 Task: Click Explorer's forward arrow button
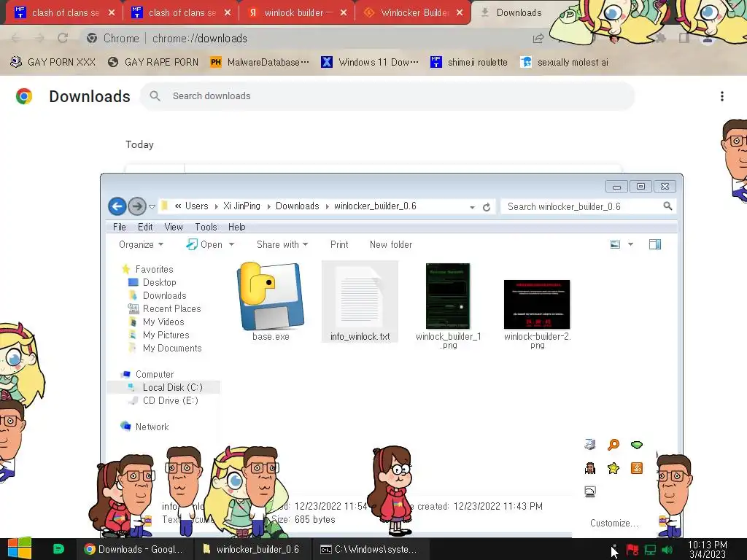click(x=137, y=206)
